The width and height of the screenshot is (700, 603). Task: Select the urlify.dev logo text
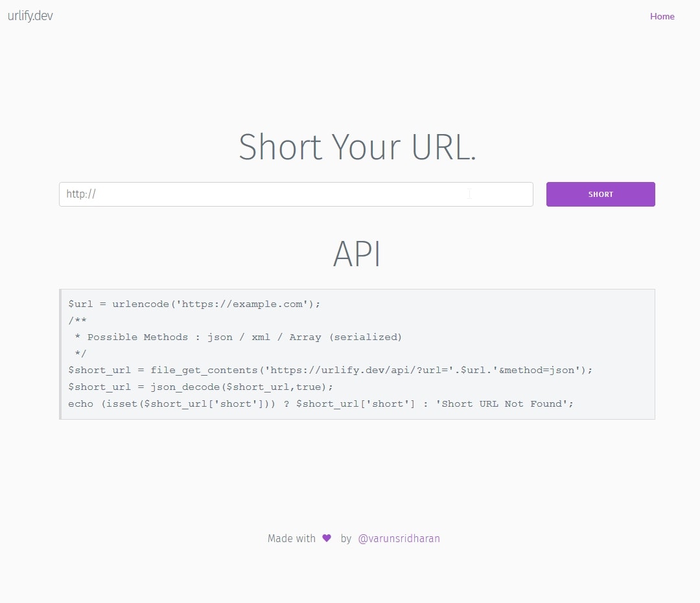coord(30,16)
